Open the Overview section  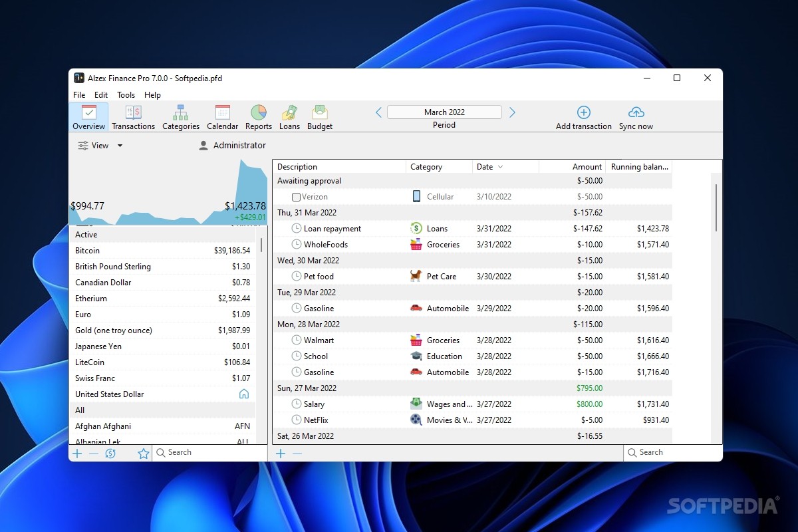click(88, 117)
